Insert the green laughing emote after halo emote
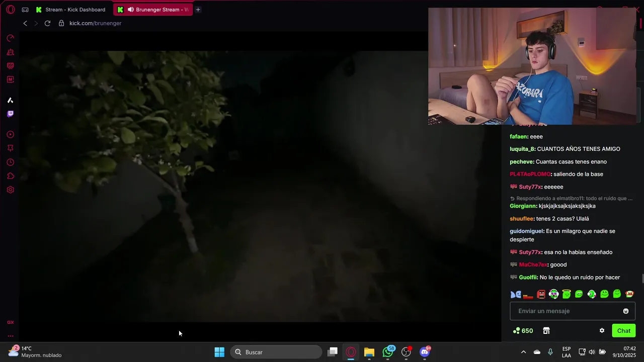The width and height of the screenshot is (644, 362). (579, 294)
